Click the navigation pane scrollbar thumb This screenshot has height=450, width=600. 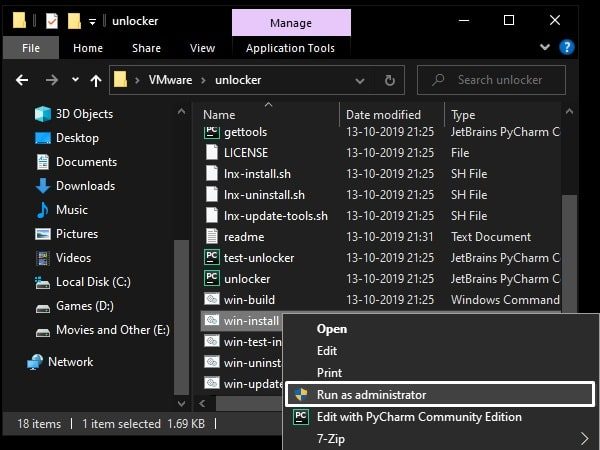click(x=181, y=317)
